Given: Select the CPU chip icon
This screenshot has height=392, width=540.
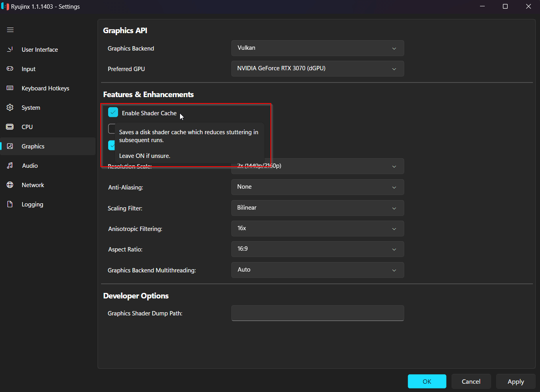Looking at the screenshot, I should point(10,127).
